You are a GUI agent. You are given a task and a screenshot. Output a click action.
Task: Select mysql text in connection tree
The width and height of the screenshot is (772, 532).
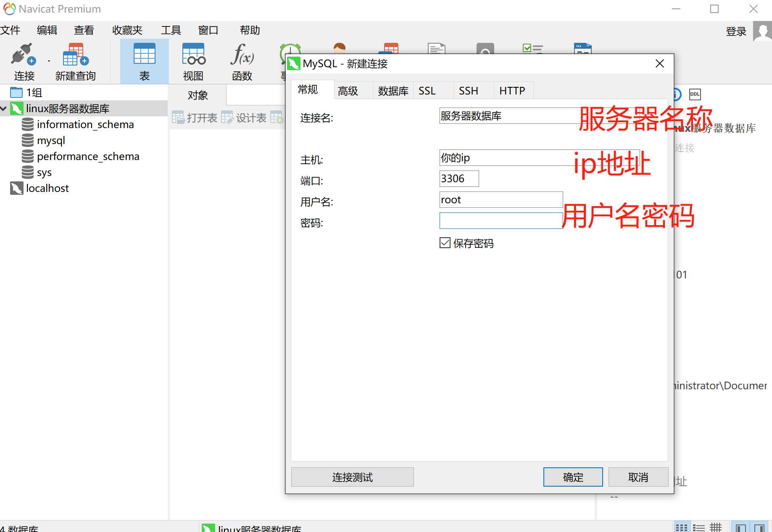pos(51,140)
